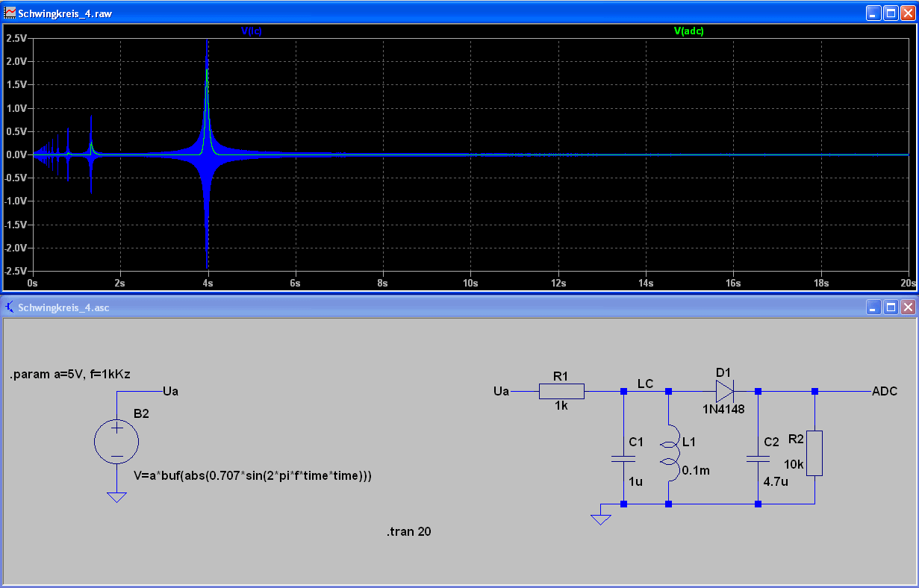Select capacitor C2 symbol
This screenshot has height=588, width=919.
758,458
